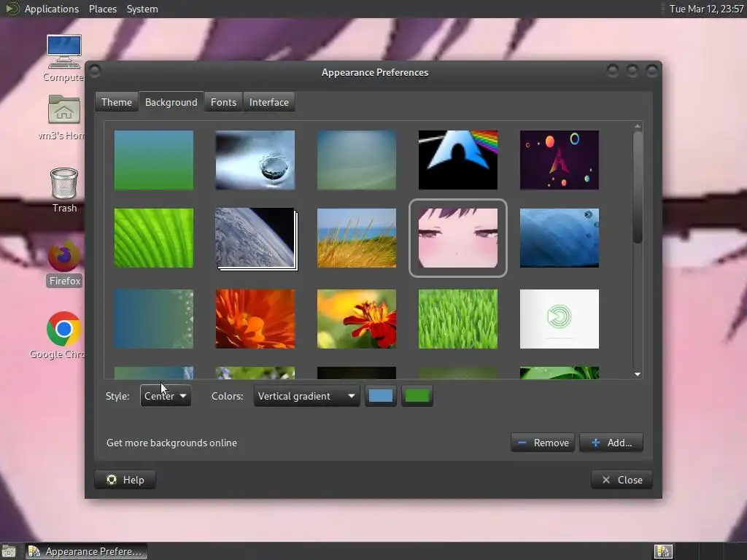747x560 pixels.
Task: Select the blue waves wallpaper thumbnail
Action: click(560, 238)
